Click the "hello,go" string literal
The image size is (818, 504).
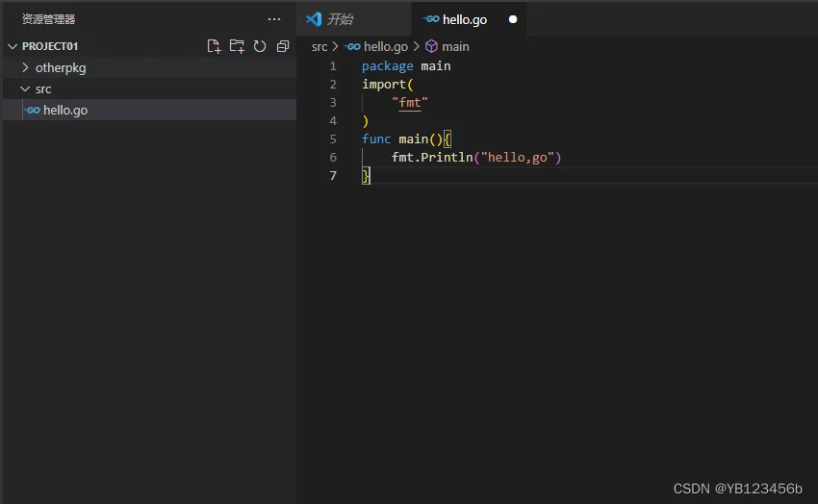tap(517, 158)
